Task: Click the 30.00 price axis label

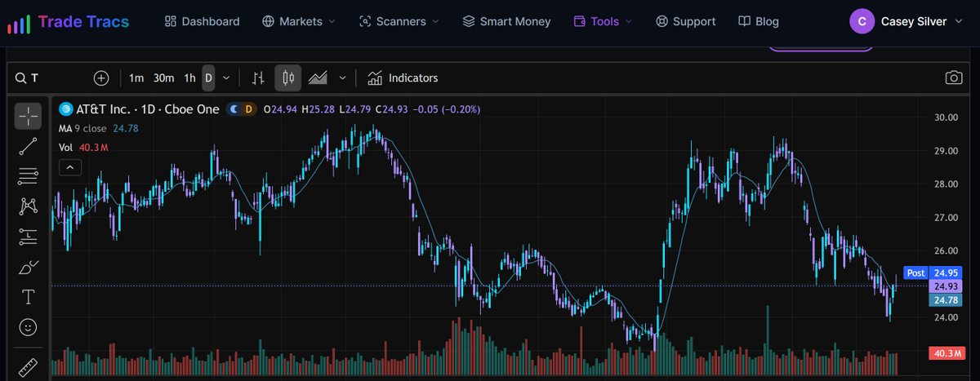Action: (x=946, y=117)
